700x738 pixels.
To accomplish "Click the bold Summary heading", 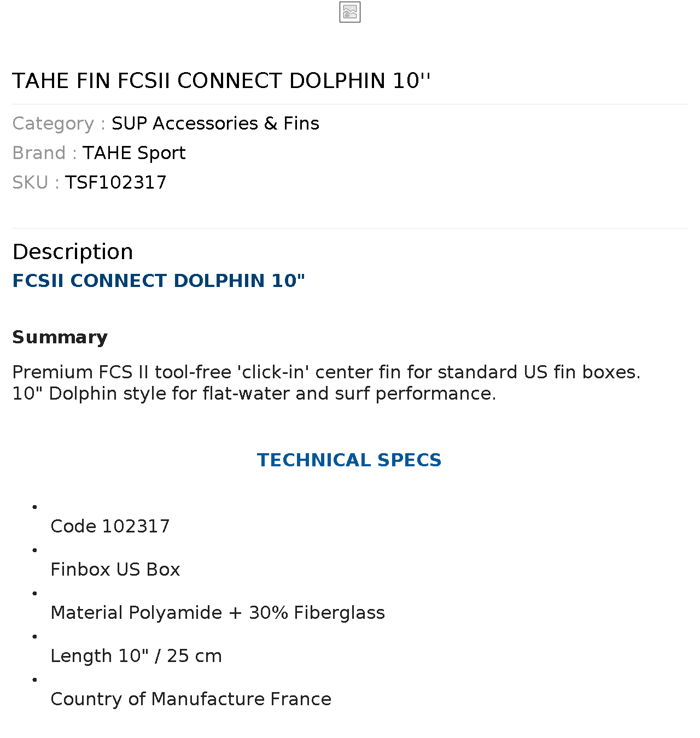I will click(x=60, y=337).
